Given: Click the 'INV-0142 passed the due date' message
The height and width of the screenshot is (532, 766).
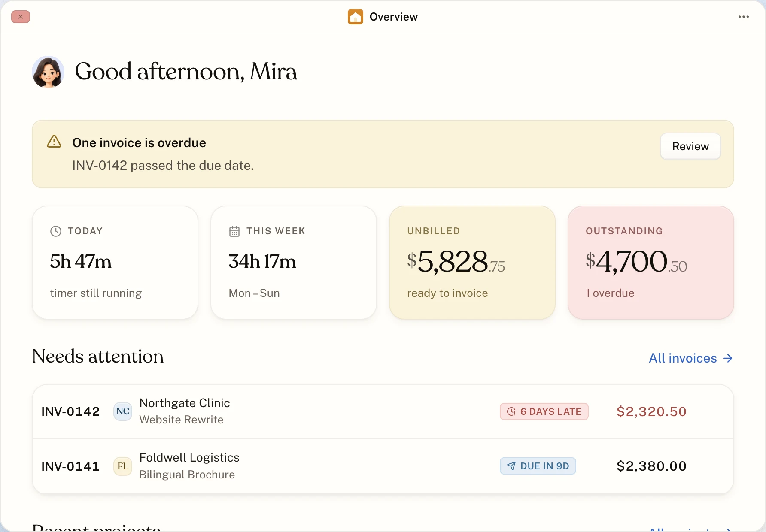Looking at the screenshot, I should [163, 166].
